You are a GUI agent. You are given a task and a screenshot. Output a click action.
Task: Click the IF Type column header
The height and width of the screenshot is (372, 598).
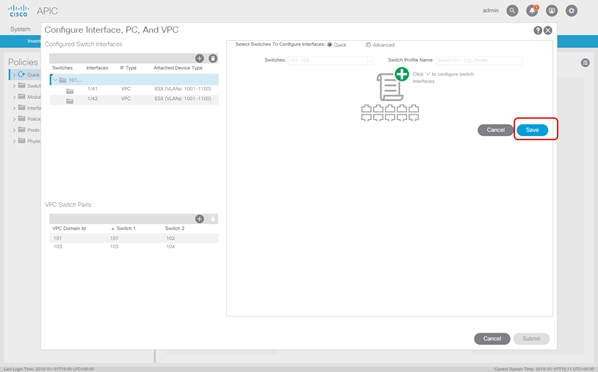click(x=128, y=68)
